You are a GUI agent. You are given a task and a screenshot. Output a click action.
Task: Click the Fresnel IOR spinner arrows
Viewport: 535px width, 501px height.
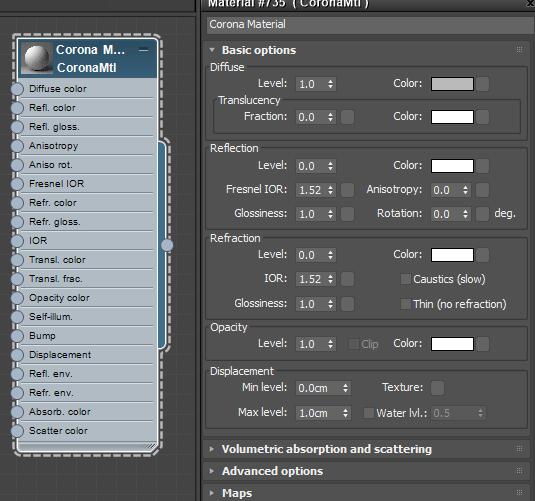click(330, 190)
